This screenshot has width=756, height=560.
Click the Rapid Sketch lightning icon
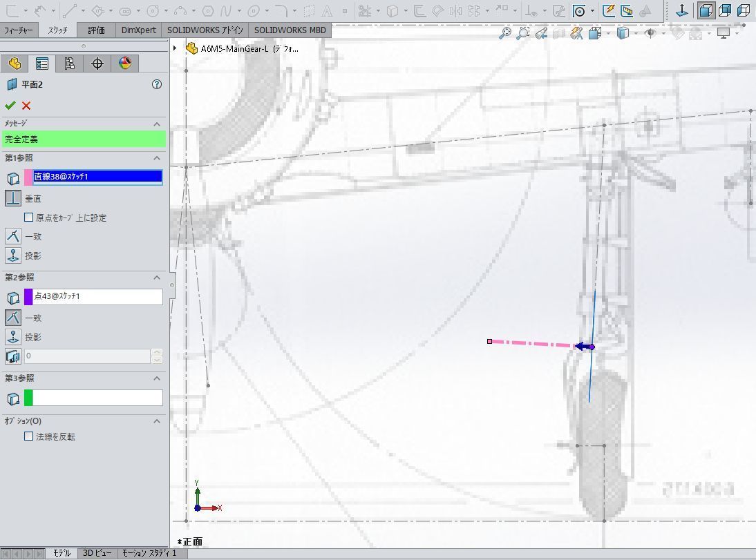click(609, 10)
